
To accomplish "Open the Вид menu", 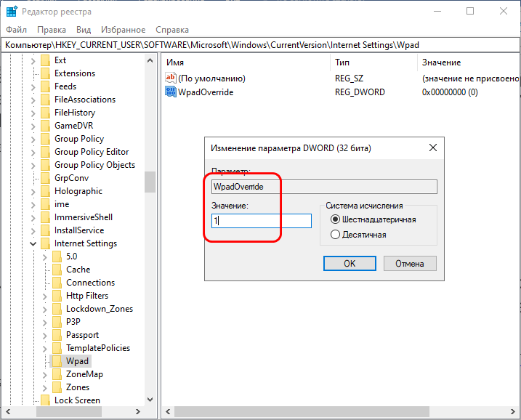I will click(x=84, y=30).
